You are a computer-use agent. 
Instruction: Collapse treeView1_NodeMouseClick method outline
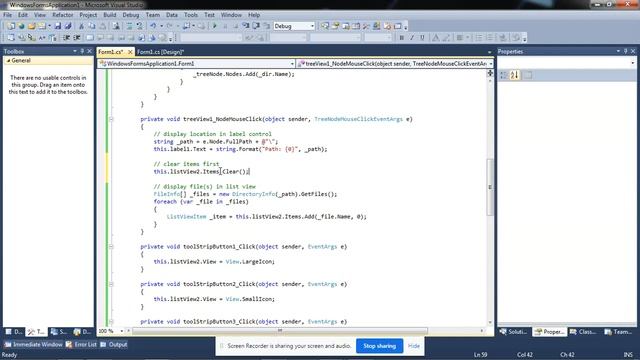[111, 119]
